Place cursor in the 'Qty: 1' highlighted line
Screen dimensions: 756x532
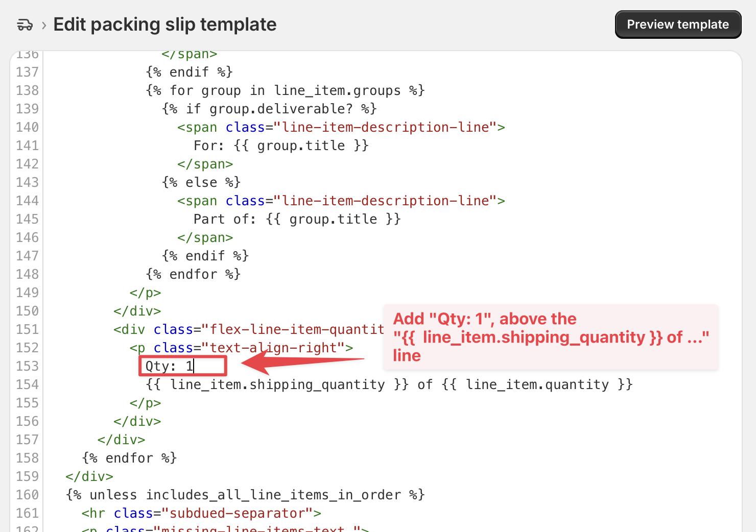tap(169, 366)
